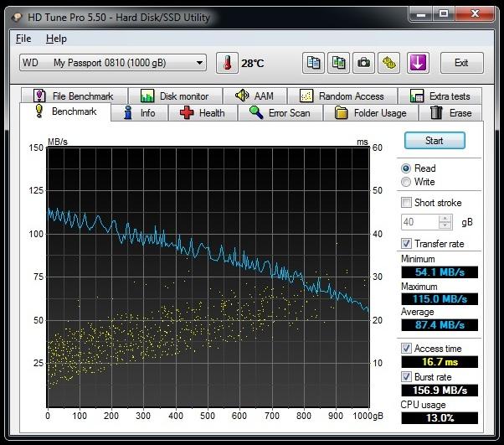Click the 54.1 MB/s minimum value
504x445 pixels.
pos(440,272)
